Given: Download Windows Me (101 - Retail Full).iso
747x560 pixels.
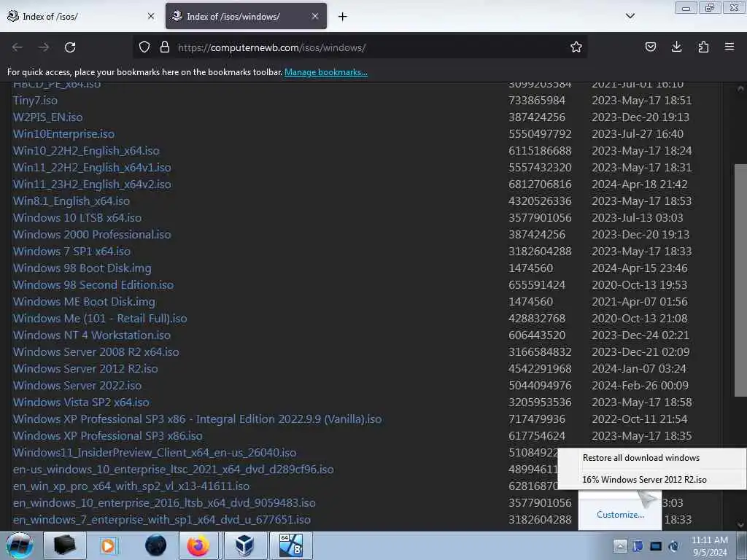Looking at the screenshot, I should [x=100, y=318].
